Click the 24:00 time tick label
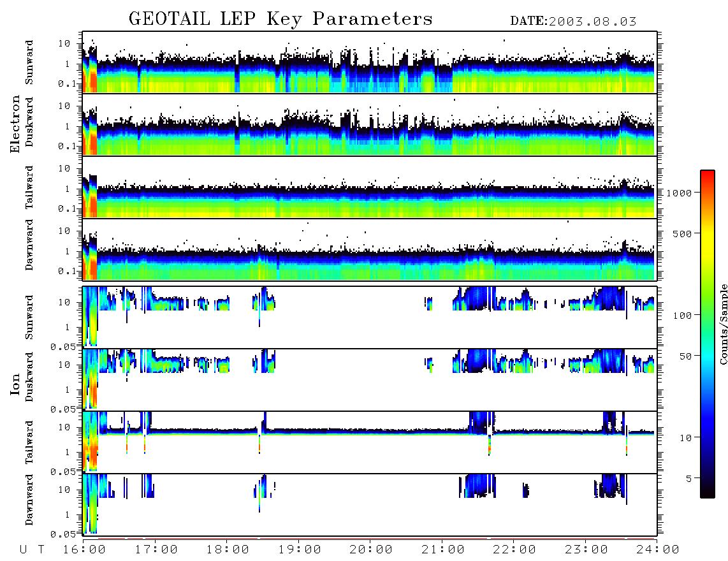728x561 pixels. (658, 550)
